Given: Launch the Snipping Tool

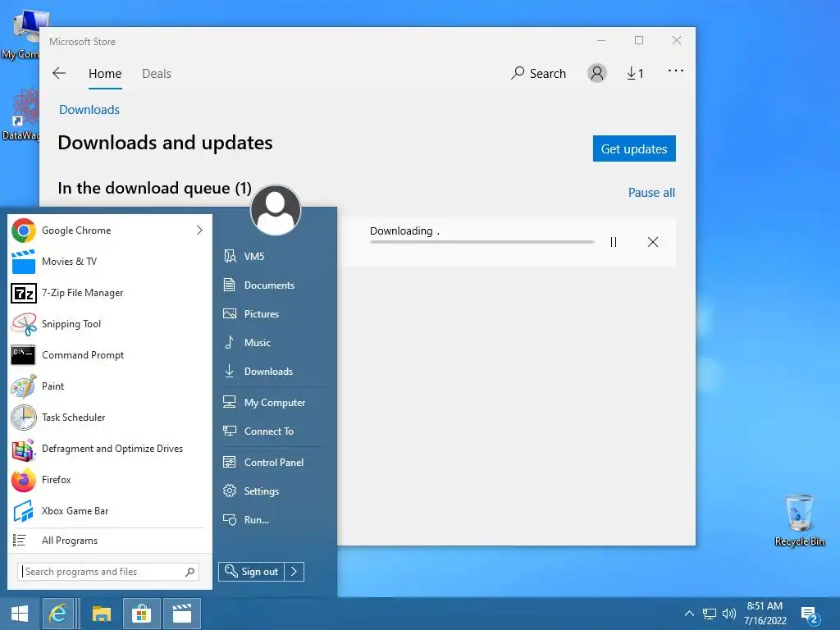Looking at the screenshot, I should (x=110, y=323).
